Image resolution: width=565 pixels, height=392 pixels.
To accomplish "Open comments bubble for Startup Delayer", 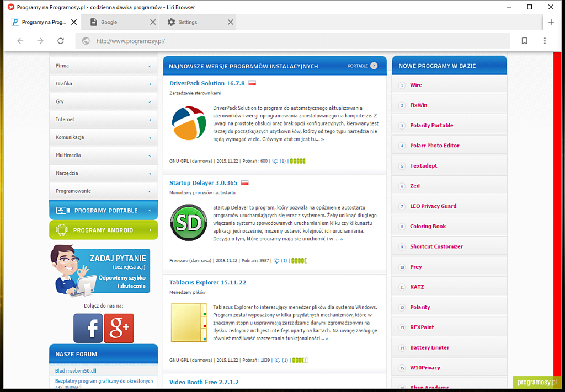I will click(x=277, y=261).
